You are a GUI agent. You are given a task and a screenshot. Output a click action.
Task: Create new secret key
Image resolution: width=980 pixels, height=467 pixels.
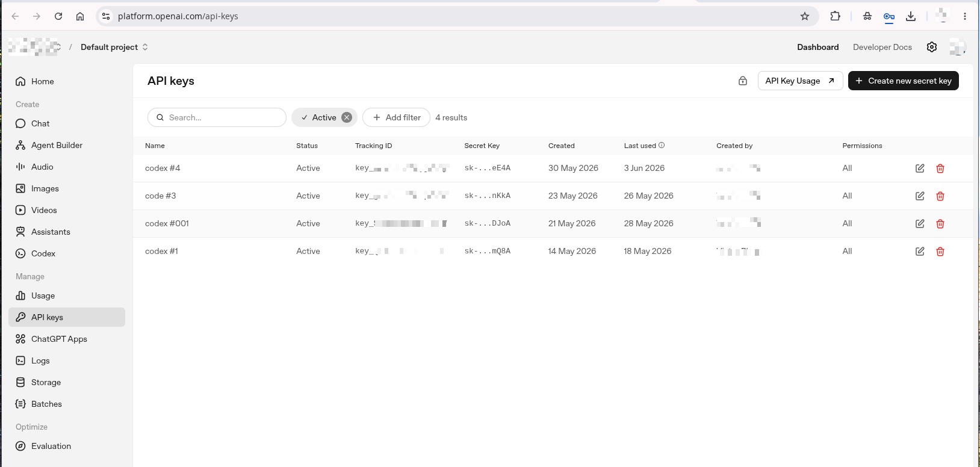pos(903,81)
